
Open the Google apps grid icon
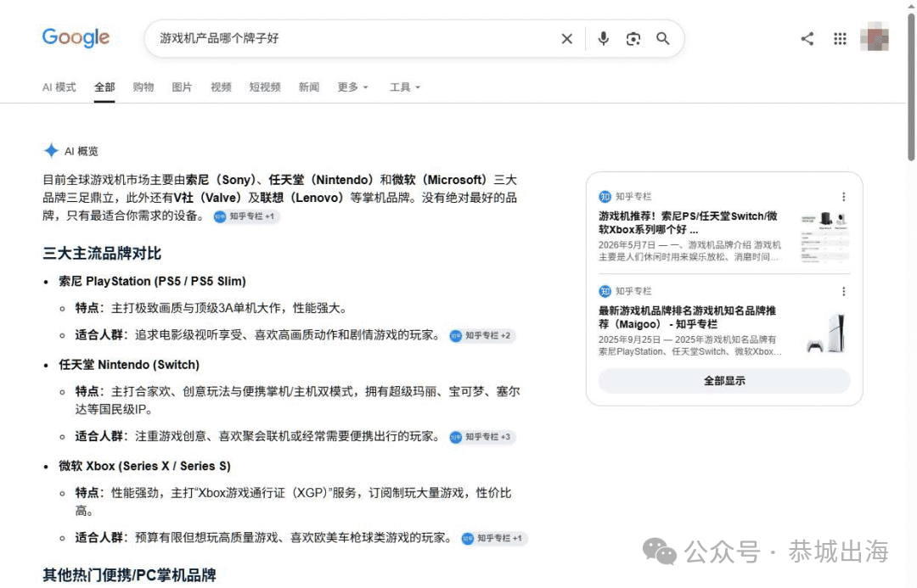pyautogui.click(x=840, y=38)
